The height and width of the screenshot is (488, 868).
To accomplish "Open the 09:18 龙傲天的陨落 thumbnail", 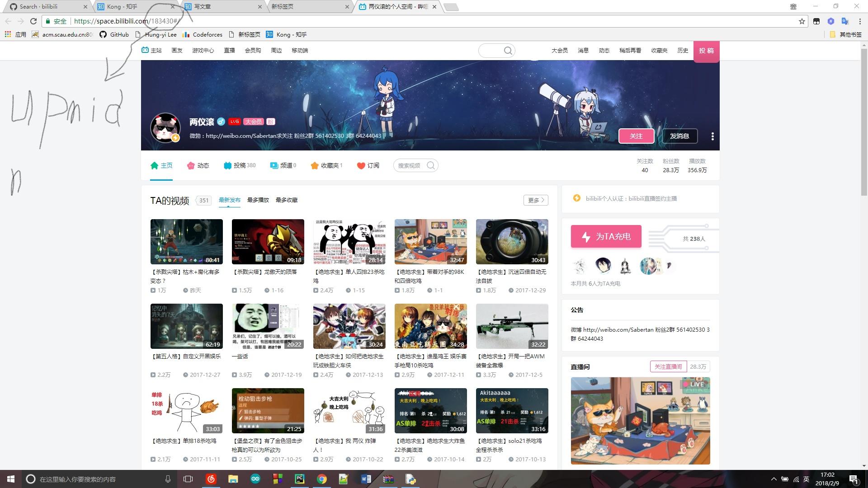I will 268,242.
